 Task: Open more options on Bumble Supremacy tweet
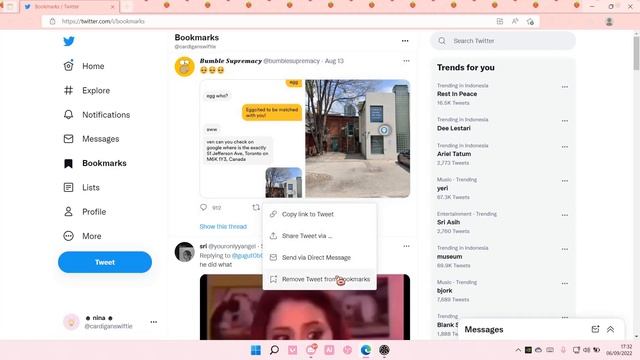click(x=406, y=61)
